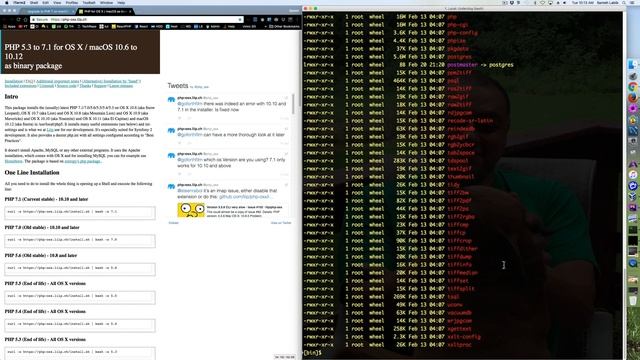Click the 'vacuumdb' file name
Image resolution: width=640 pixels, height=360 pixels.
point(459,313)
